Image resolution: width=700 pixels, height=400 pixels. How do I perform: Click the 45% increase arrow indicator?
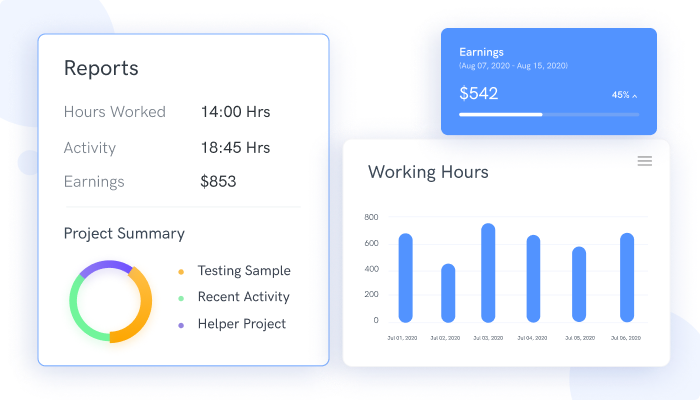tap(635, 96)
